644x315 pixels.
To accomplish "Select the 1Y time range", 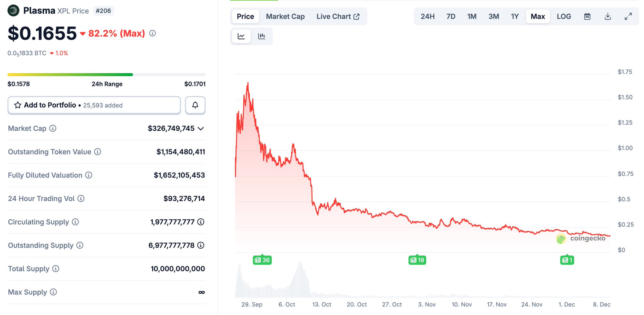I will click(x=514, y=16).
